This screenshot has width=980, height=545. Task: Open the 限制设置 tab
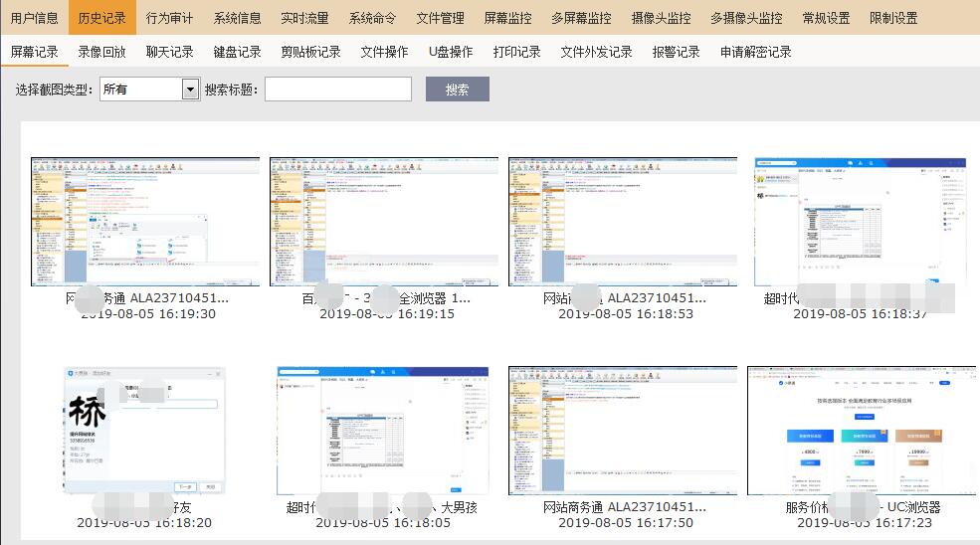click(893, 18)
